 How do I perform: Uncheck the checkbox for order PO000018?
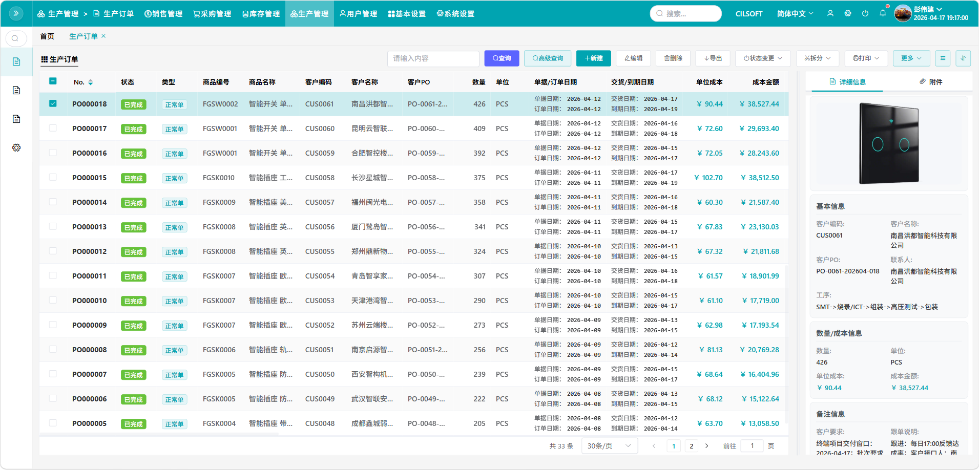pos(53,103)
